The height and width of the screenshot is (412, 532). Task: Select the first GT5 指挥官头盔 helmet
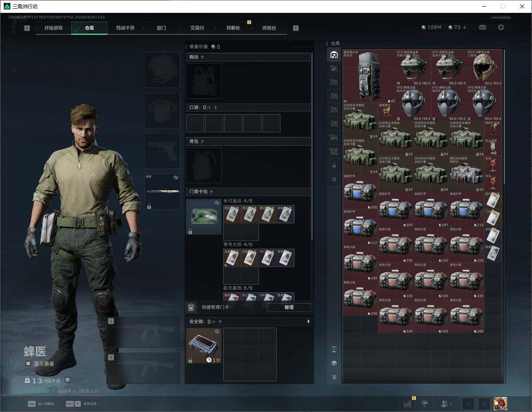coord(413,68)
